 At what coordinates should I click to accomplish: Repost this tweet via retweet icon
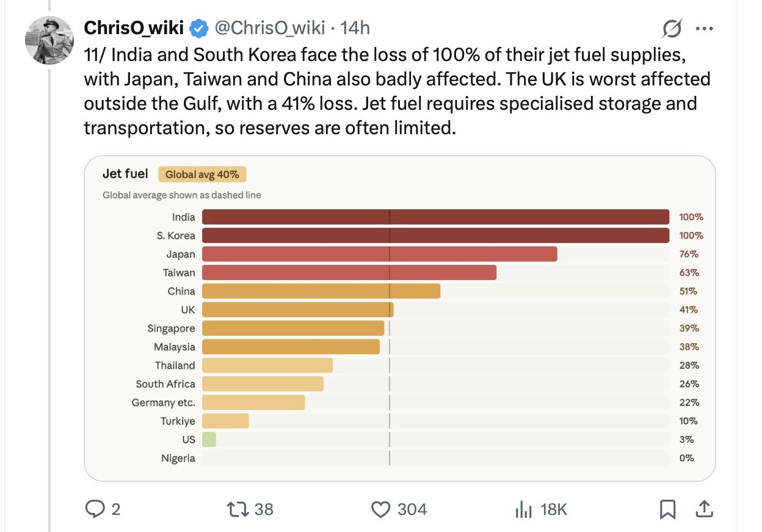tap(235, 509)
